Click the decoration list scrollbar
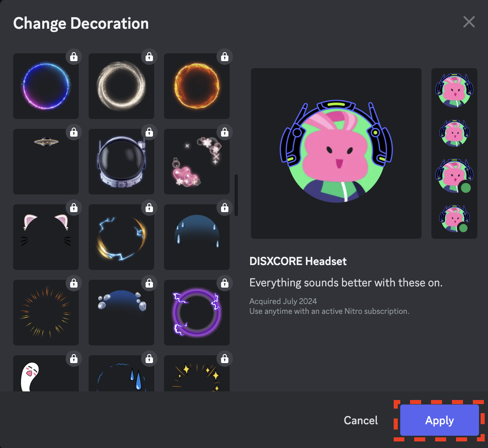The width and height of the screenshot is (488, 448). pos(236,195)
